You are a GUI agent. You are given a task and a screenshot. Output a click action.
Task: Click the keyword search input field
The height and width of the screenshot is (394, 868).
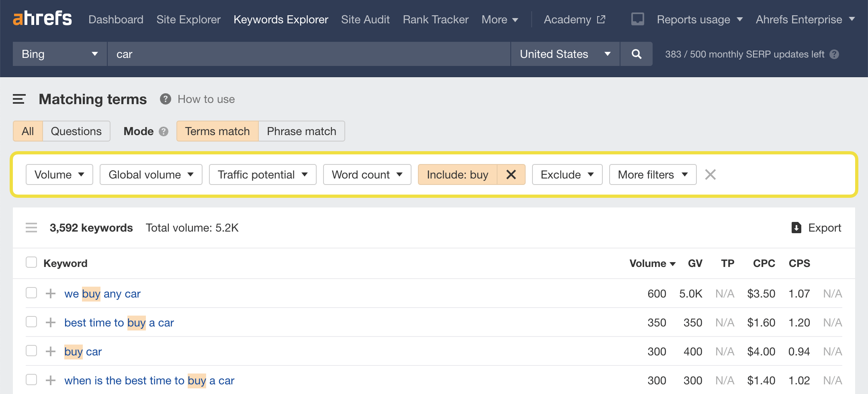pos(309,54)
